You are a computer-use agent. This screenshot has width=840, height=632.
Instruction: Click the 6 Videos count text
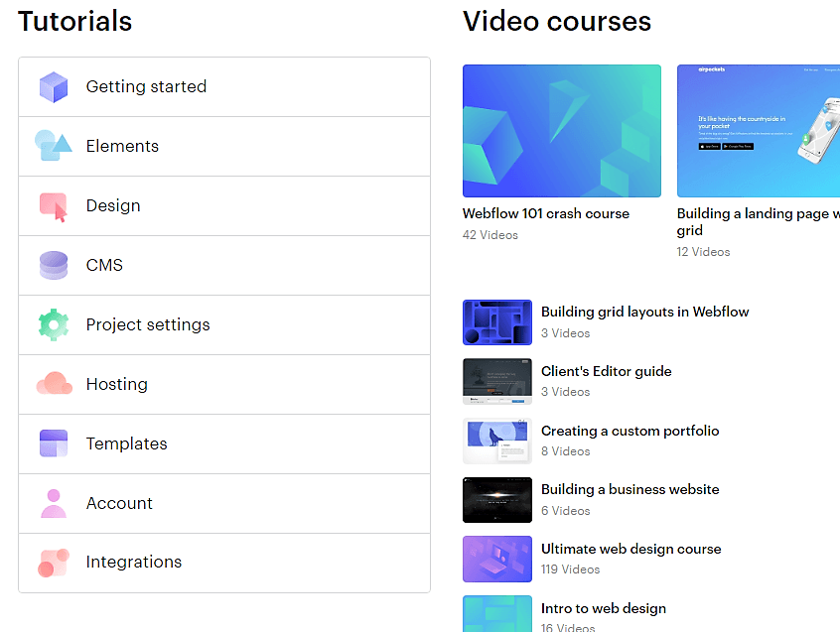point(566,511)
